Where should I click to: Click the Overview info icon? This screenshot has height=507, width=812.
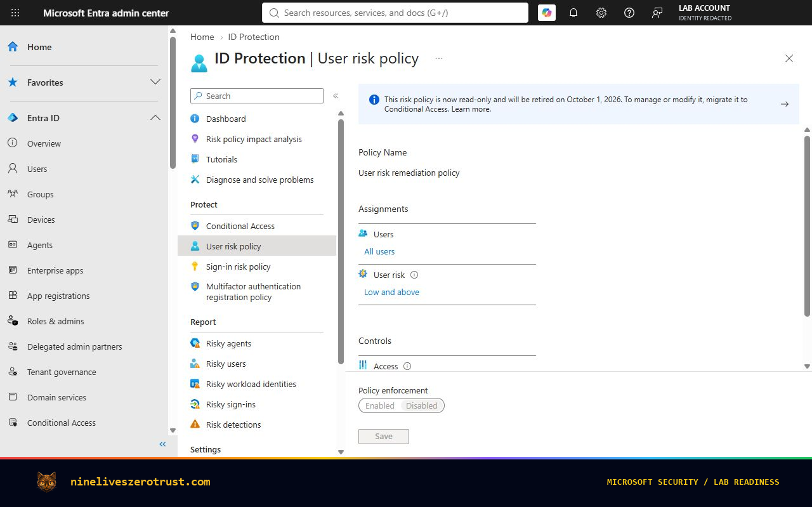click(x=13, y=143)
